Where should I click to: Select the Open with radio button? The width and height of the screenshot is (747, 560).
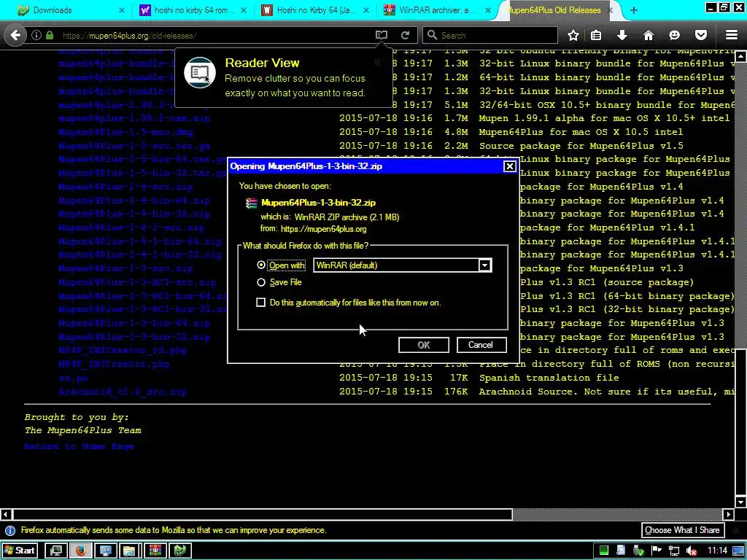(261, 265)
